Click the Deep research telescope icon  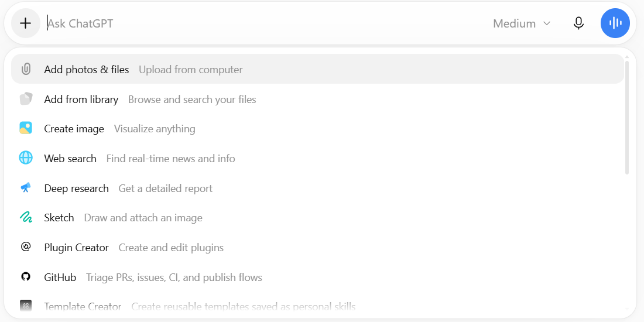tap(26, 188)
